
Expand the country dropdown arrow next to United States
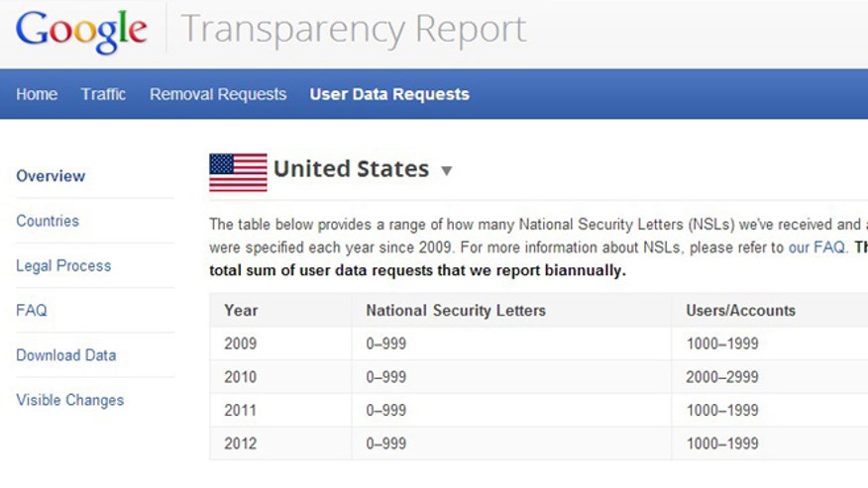[x=447, y=170]
